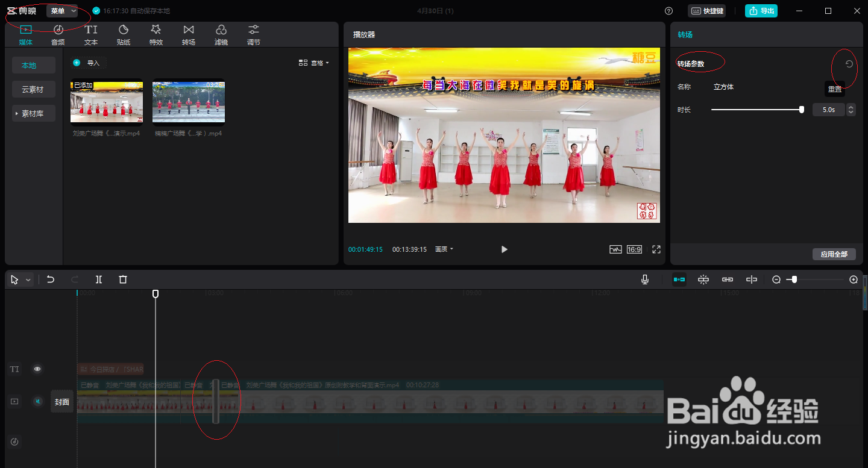The width and height of the screenshot is (868, 468).
Task: Enter fullscreen preview in player
Action: (x=656, y=249)
